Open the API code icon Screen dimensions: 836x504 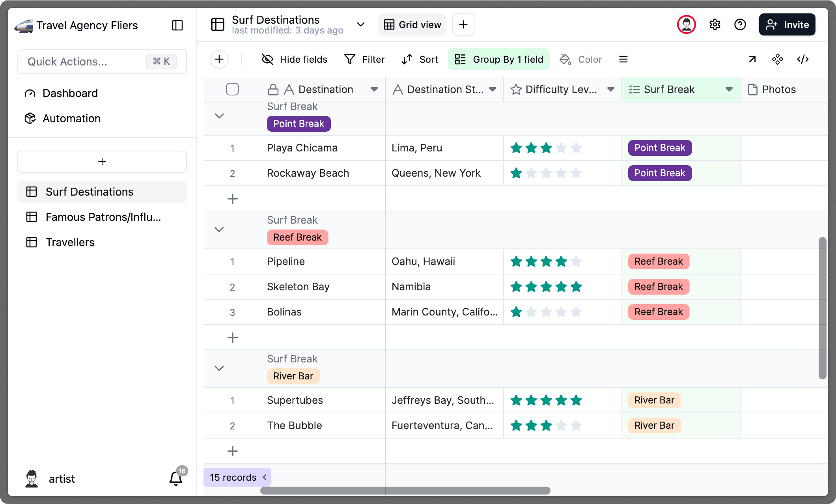tap(803, 59)
